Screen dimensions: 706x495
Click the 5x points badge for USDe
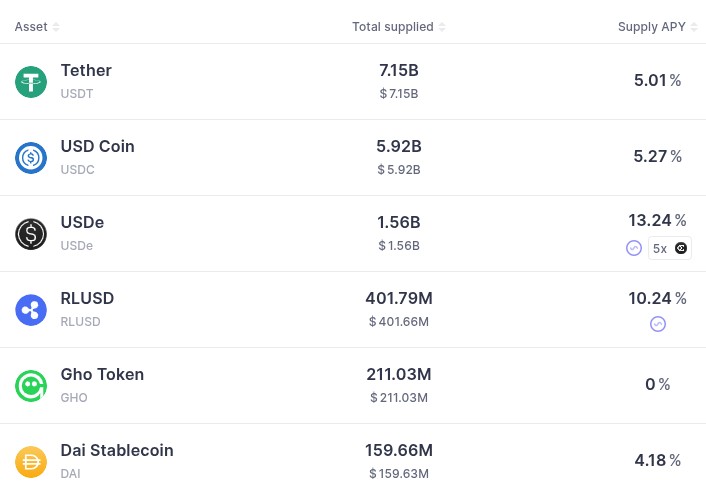click(670, 248)
